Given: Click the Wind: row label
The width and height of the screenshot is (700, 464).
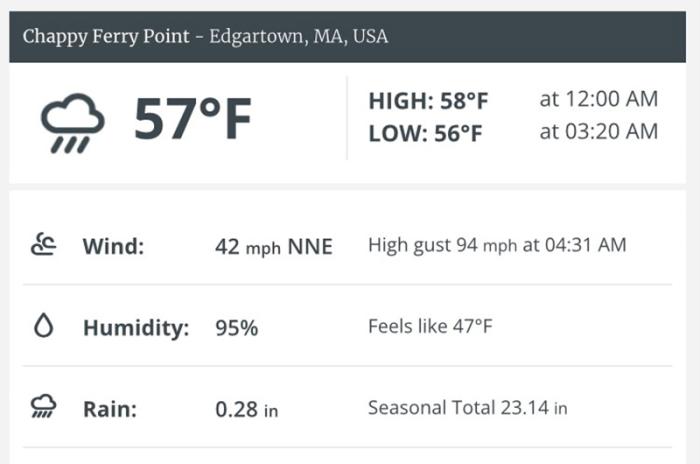Looking at the screenshot, I should [113, 246].
